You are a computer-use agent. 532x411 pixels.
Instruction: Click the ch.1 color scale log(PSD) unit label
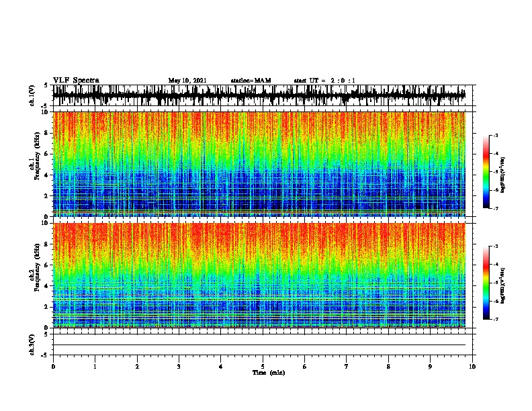(502, 175)
